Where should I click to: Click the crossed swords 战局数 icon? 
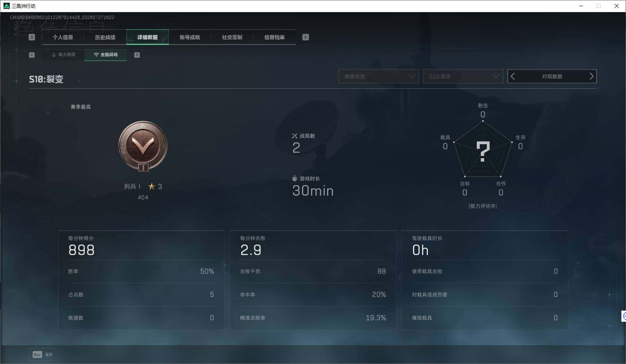click(x=295, y=136)
